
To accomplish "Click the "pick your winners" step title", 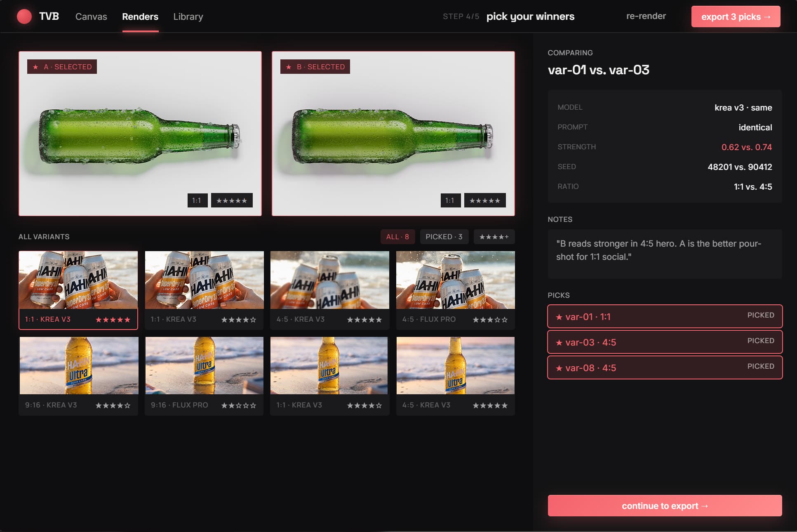I will (530, 16).
